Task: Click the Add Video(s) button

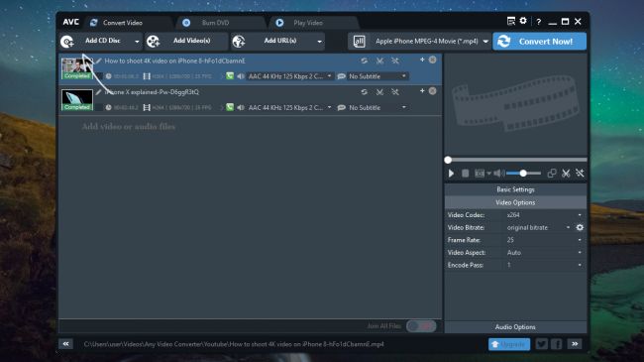Action: [x=185, y=41]
